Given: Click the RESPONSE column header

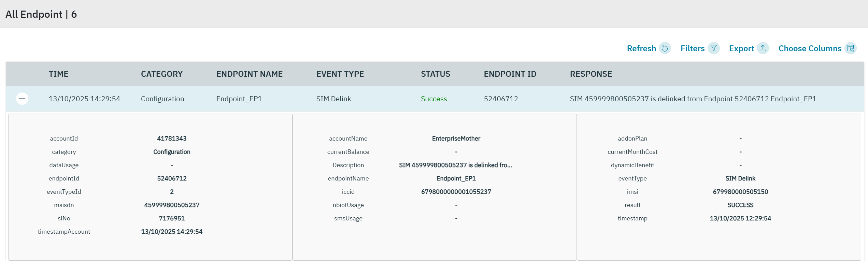Looking at the screenshot, I should (x=591, y=74).
